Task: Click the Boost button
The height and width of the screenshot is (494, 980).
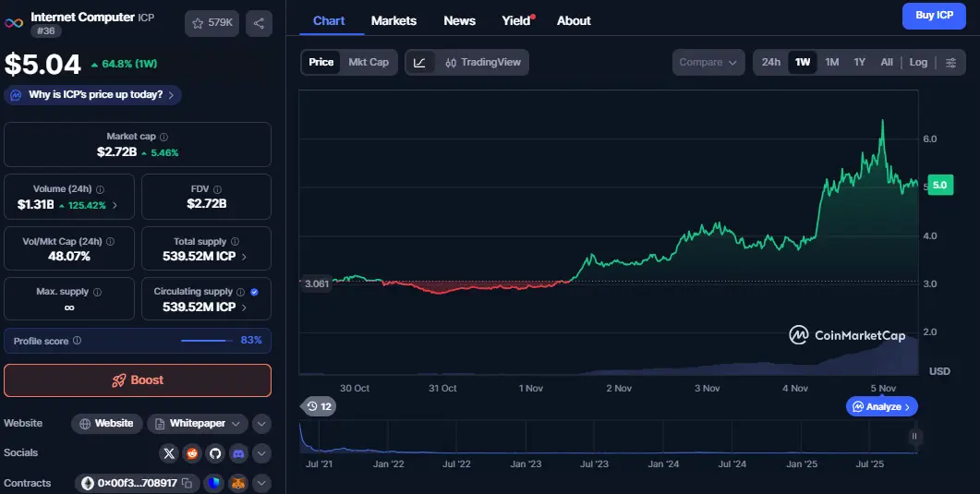Action: click(138, 380)
